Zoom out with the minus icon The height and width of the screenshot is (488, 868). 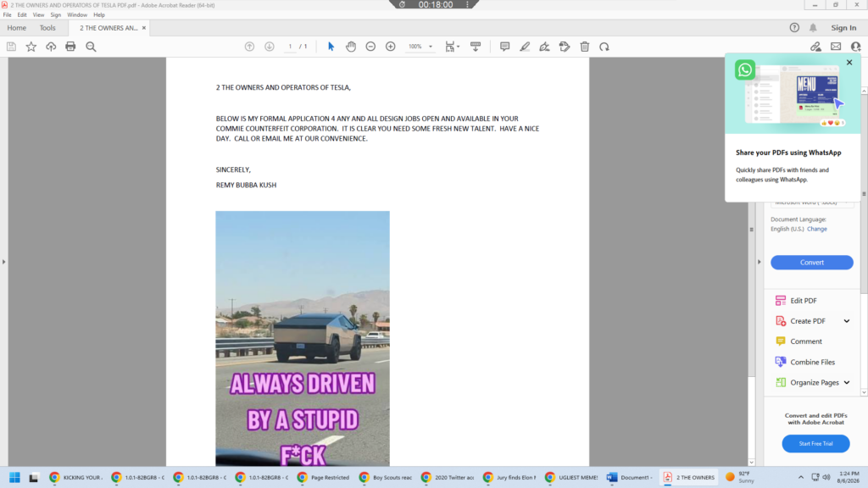pyautogui.click(x=371, y=47)
